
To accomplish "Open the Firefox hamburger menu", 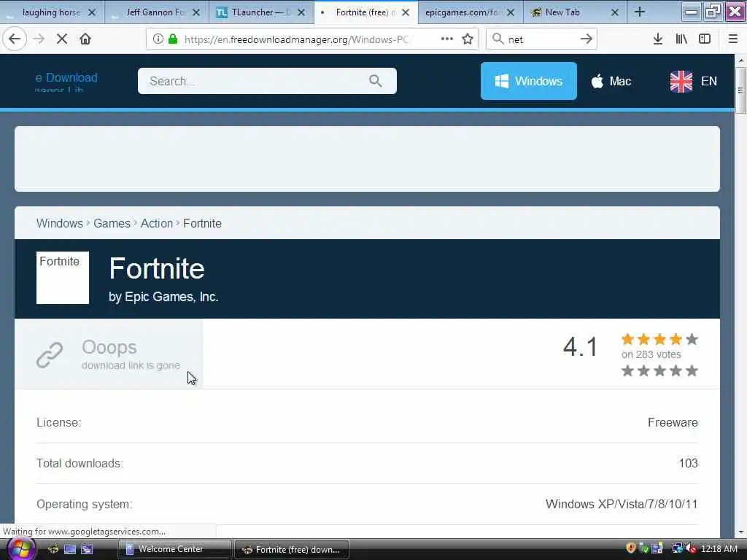I will pyautogui.click(x=733, y=39).
